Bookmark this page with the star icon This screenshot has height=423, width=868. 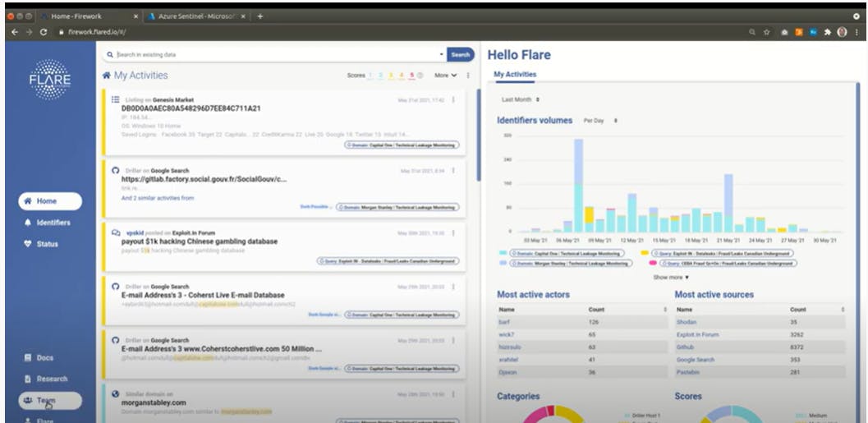click(x=767, y=32)
